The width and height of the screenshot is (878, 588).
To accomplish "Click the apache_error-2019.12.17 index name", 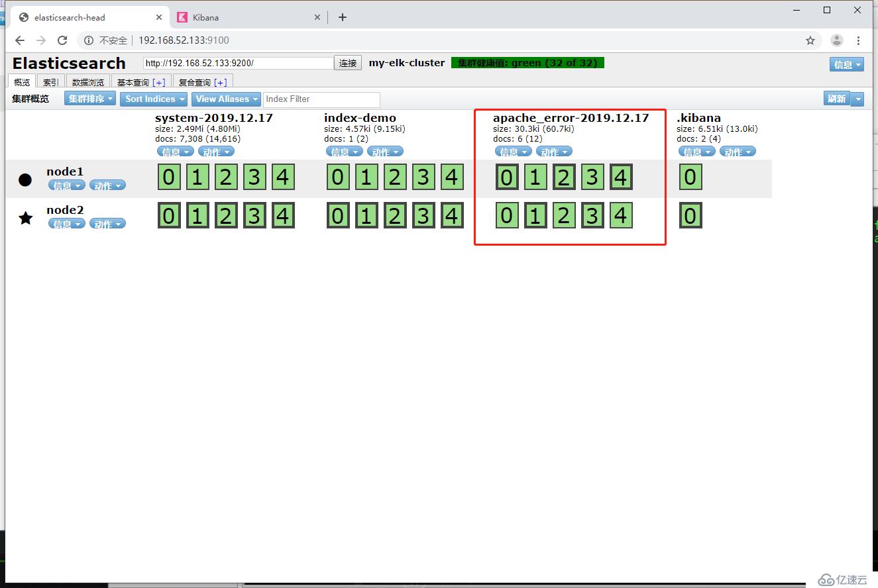I will click(x=571, y=118).
